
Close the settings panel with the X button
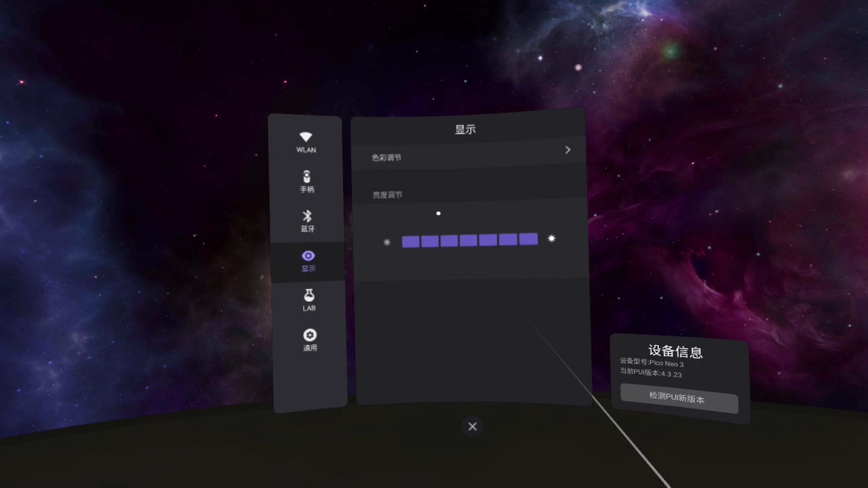pos(473,427)
